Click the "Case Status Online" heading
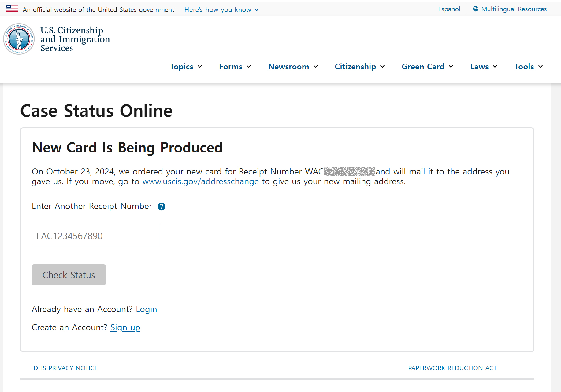This screenshot has height=392, width=561. [96, 111]
